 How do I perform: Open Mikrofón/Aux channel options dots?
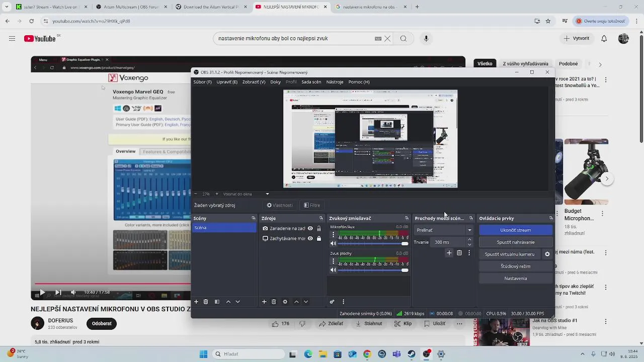333,235
